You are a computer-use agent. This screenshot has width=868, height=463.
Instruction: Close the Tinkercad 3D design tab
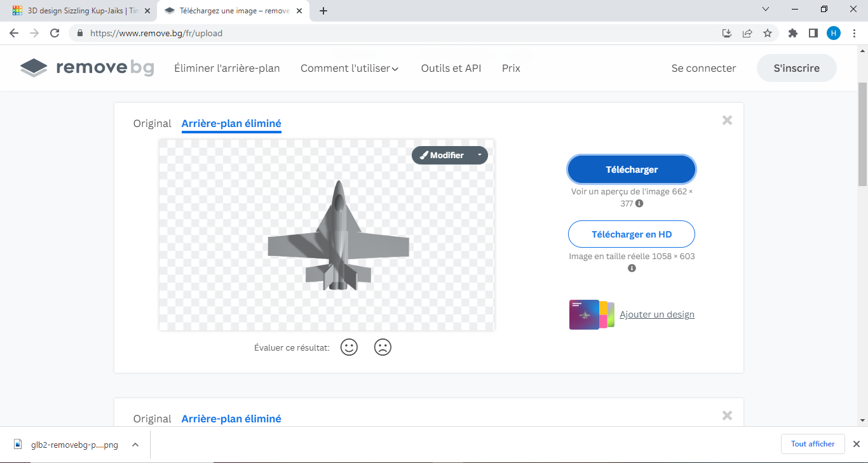click(148, 11)
